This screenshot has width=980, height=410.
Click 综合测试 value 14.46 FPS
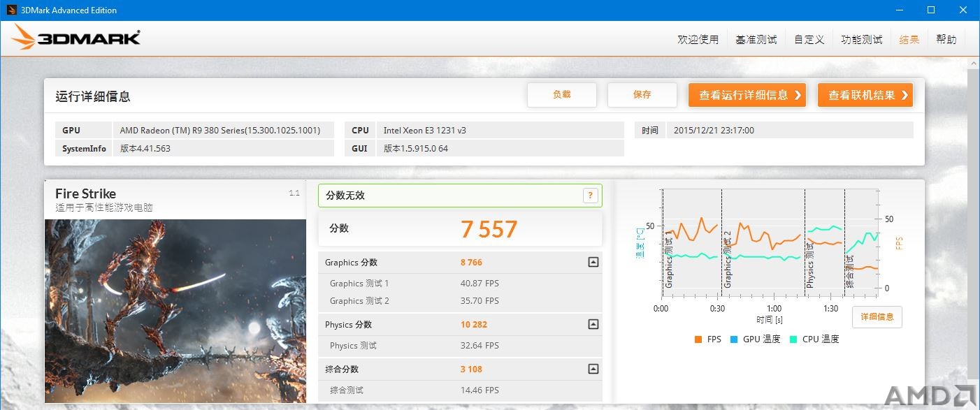pyautogui.click(x=480, y=390)
